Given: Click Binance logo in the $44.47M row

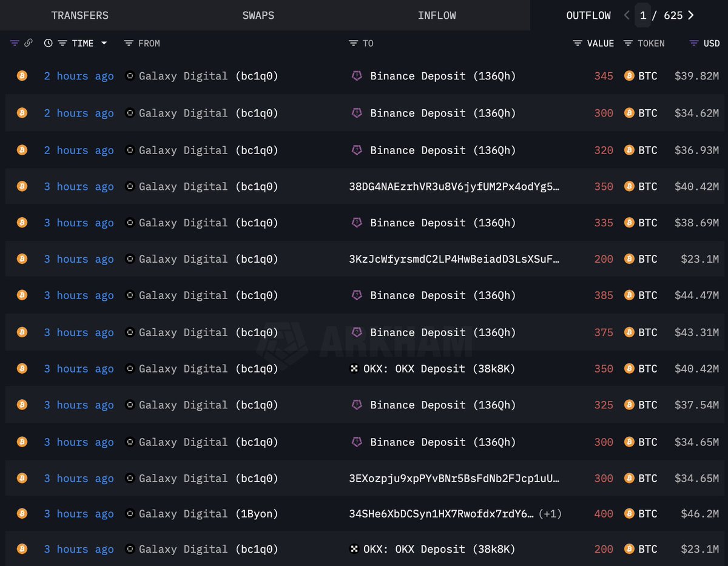Looking at the screenshot, I should [357, 295].
